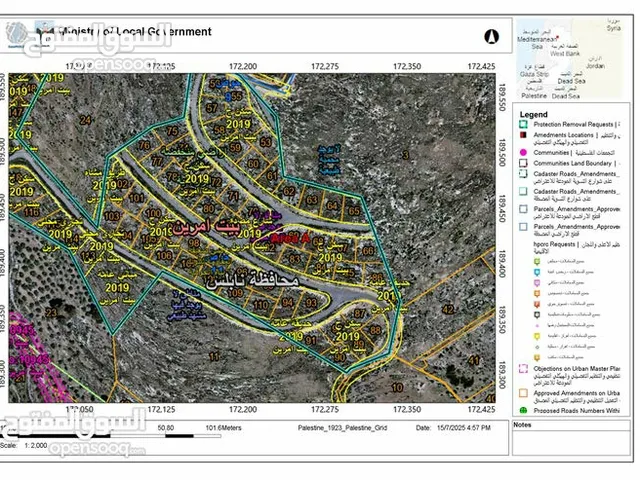Click the green hporc request marker icon
The width and height of the screenshot is (640, 480).
[x=537, y=261]
